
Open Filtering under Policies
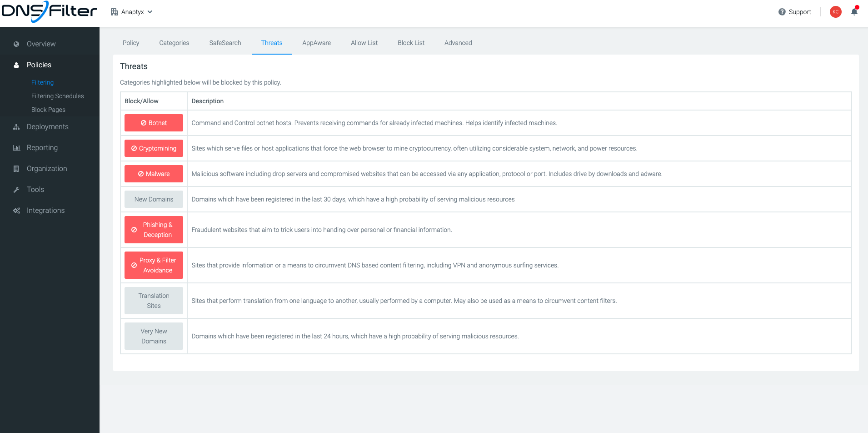click(42, 82)
